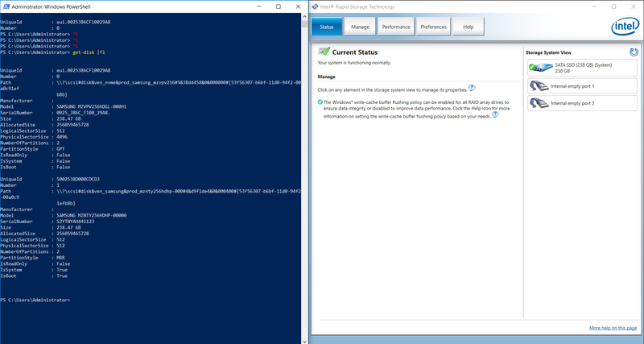Click the Current Status checkmark icon
644x344 pixels.
coord(324,52)
